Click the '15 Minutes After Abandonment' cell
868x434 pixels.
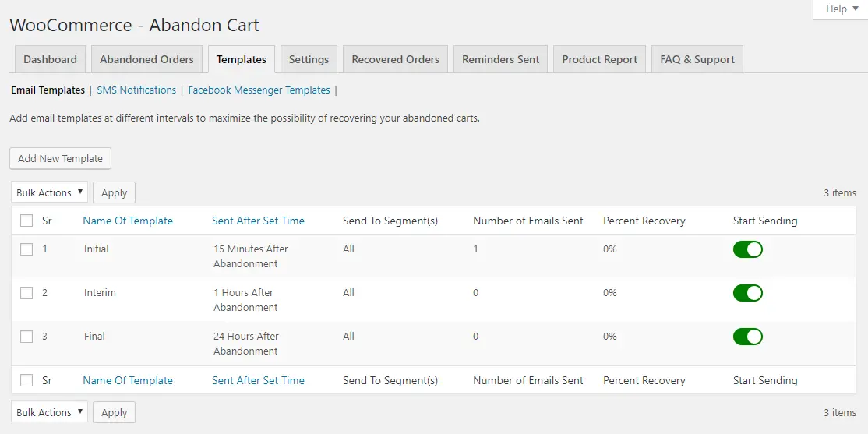click(x=251, y=256)
